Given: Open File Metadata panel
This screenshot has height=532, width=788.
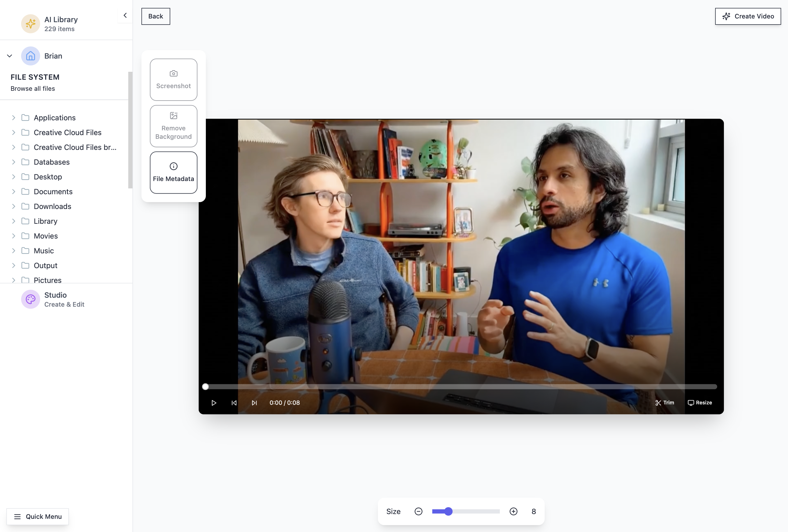Looking at the screenshot, I should pyautogui.click(x=173, y=173).
